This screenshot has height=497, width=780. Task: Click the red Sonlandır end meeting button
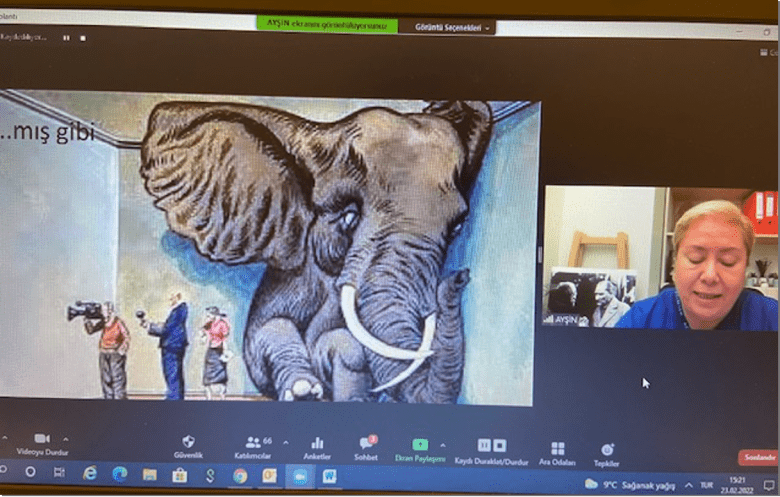tap(758, 457)
